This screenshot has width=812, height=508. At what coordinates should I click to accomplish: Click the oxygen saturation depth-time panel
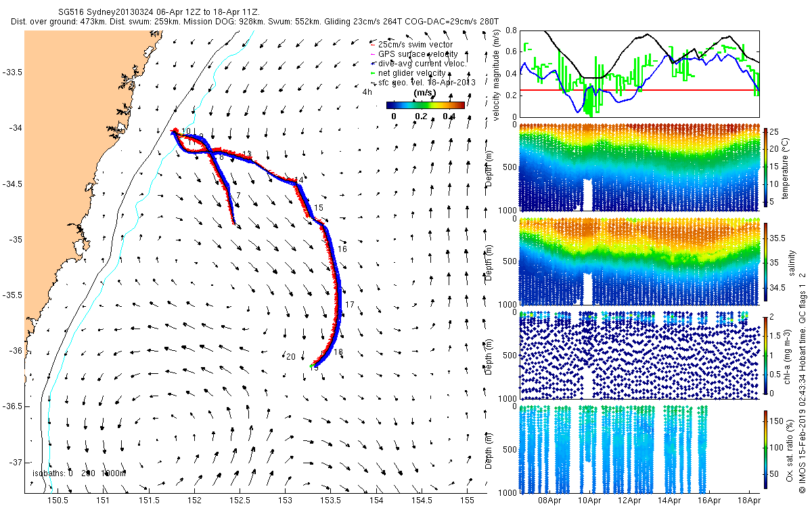pos(639,450)
